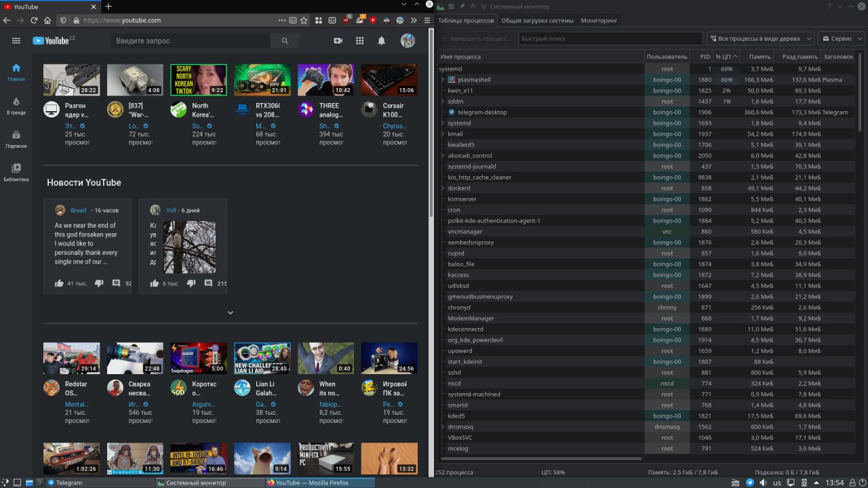The height and width of the screenshot is (488, 868).
Task: Open the process view dropdown Все процессы в виде дерева
Action: (x=761, y=39)
